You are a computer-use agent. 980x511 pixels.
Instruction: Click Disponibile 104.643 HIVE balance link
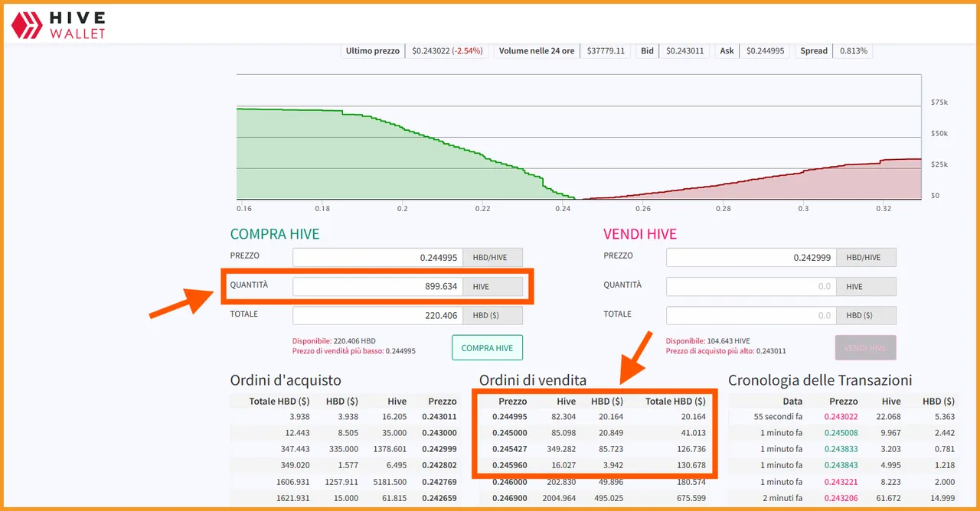708,341
